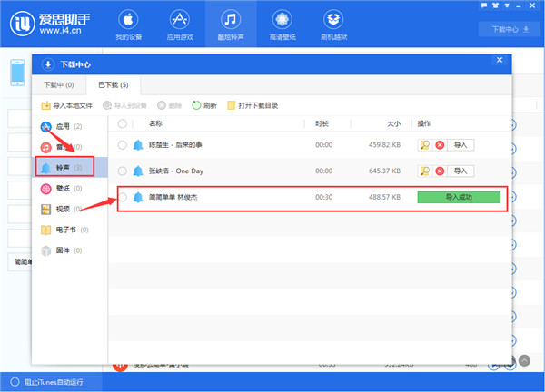The height and width of the screenshot is (392, 545).
Task: Click the 刷新 refresh toolbar item
Action: (204, 105)
